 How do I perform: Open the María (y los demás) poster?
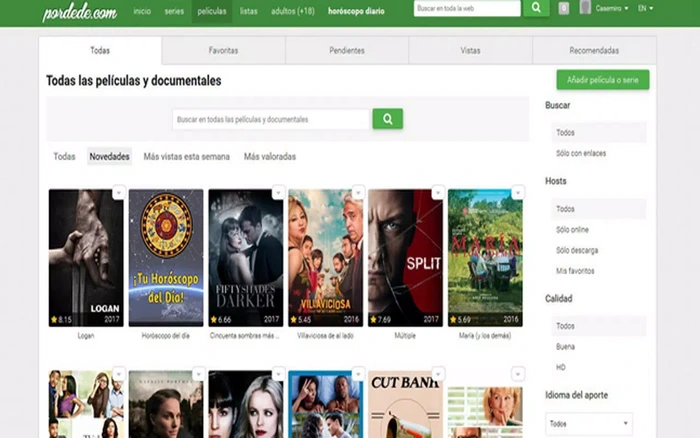pyautogui.click(x=485, y=258)
